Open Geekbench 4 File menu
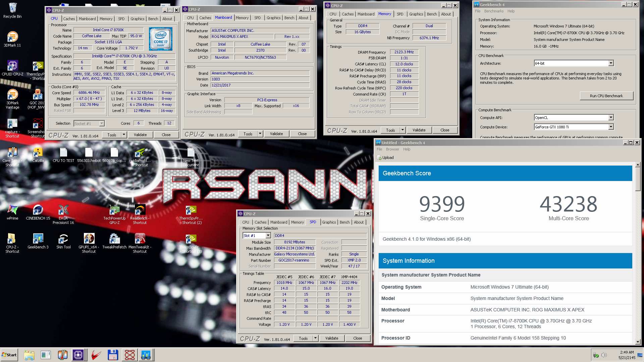 click(x=478, y=11)
